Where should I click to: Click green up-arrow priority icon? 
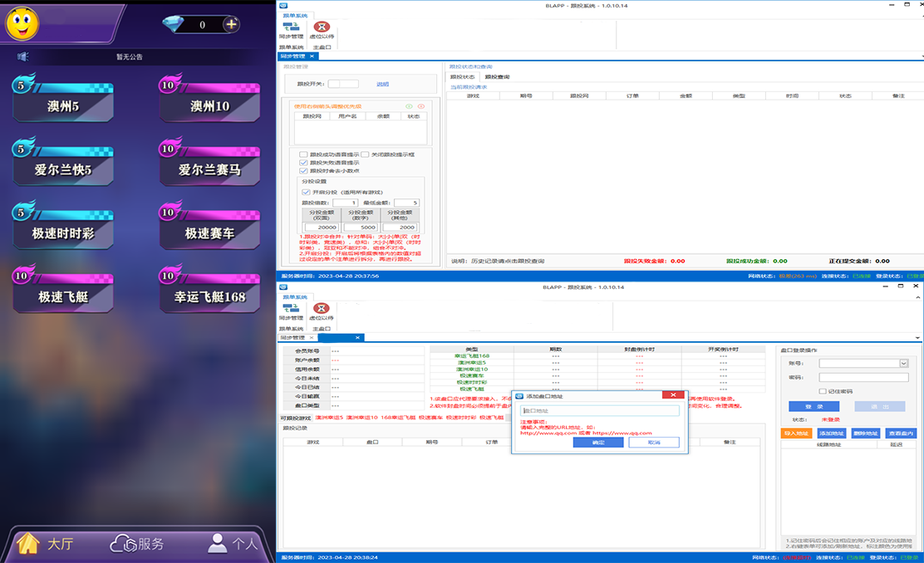point(409,106)
